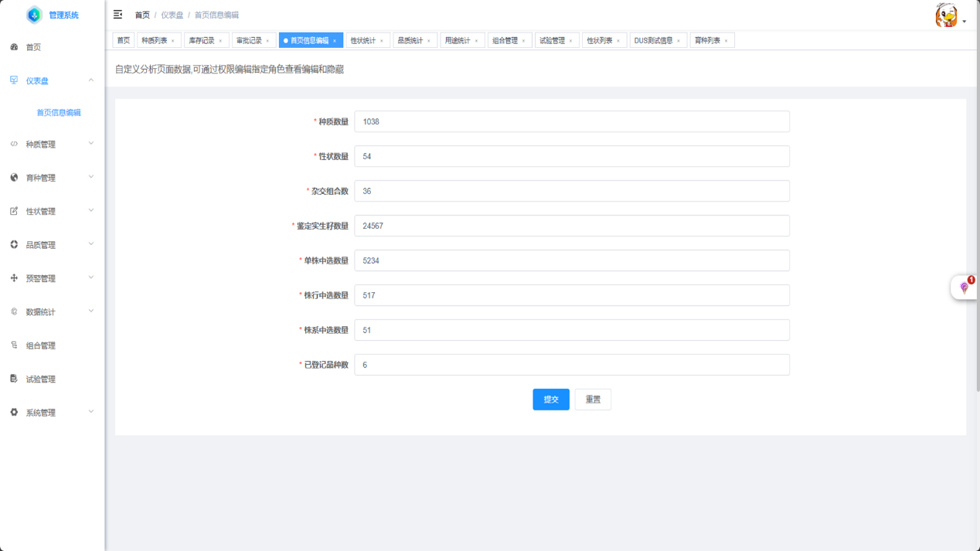Click the floating notification widget with badge

[965, 287]
